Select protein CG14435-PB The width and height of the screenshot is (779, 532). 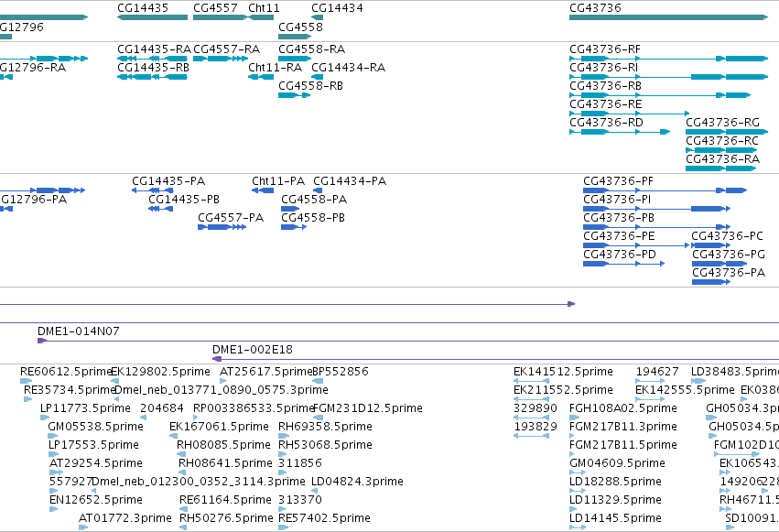(184, 200)
